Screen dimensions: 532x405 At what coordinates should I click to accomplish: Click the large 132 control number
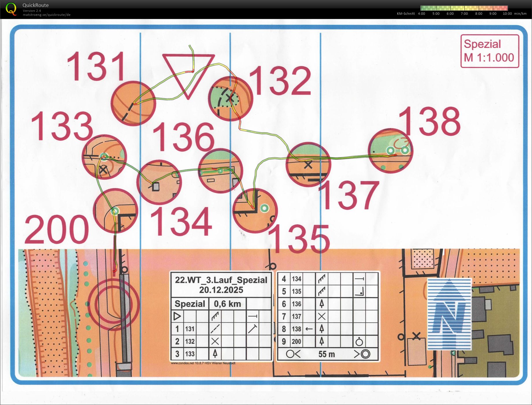280,81
